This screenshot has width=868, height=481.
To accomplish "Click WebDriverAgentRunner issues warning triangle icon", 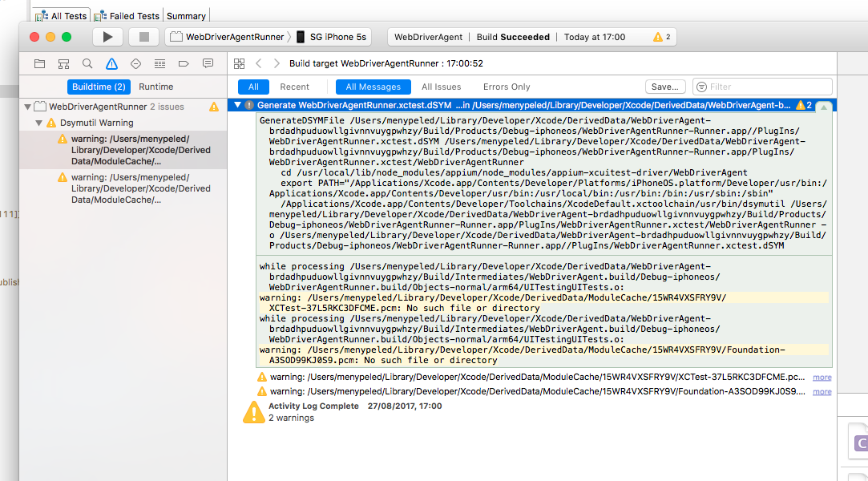I will tap(214, 107).
